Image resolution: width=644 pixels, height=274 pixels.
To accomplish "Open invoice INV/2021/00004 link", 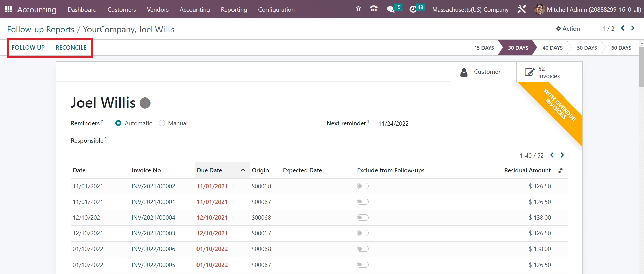I will 153,218.
